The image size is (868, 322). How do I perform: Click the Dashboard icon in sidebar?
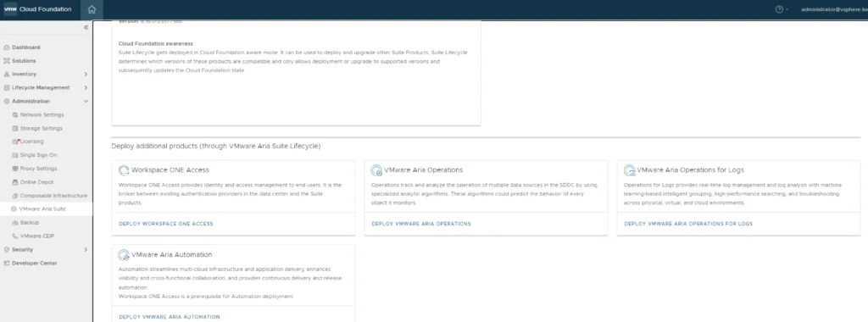[x=7, y=47]
